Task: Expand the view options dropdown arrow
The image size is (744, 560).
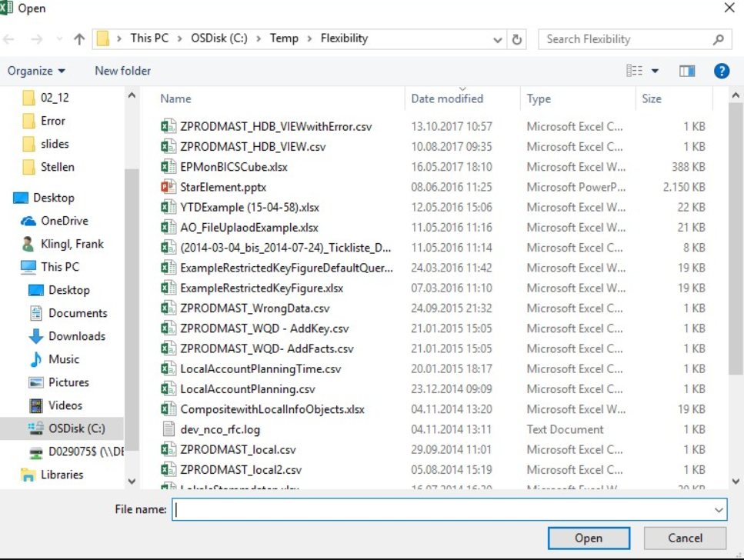Action: pyautogui.click(x=655, y=71)
